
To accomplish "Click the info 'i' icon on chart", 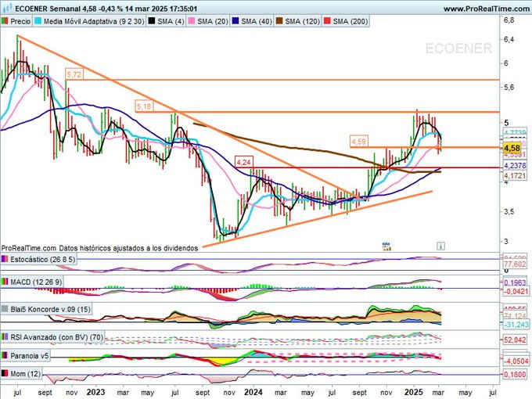I will tap(440, 246).
